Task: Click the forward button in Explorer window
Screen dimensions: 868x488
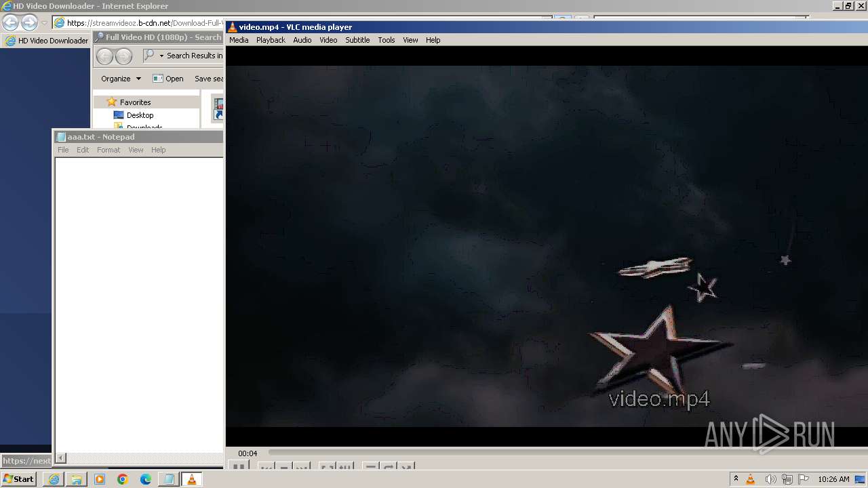Action: 123,56
